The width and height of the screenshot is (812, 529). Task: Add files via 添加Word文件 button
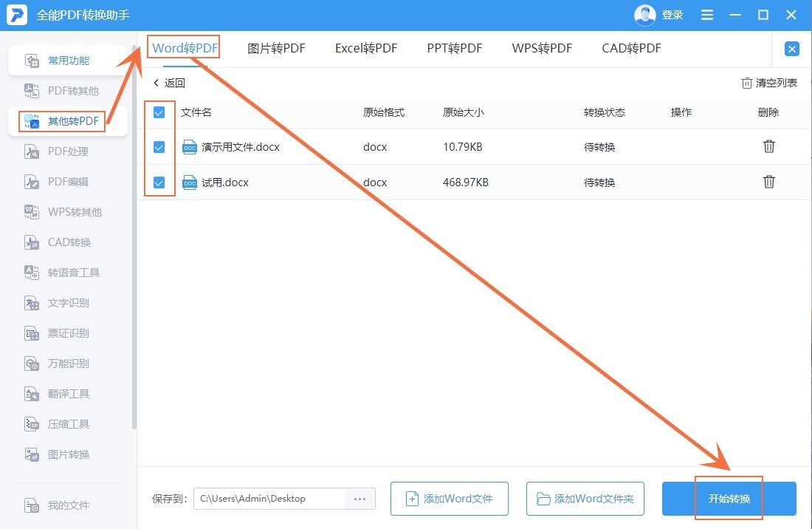[x=449, y=499]
